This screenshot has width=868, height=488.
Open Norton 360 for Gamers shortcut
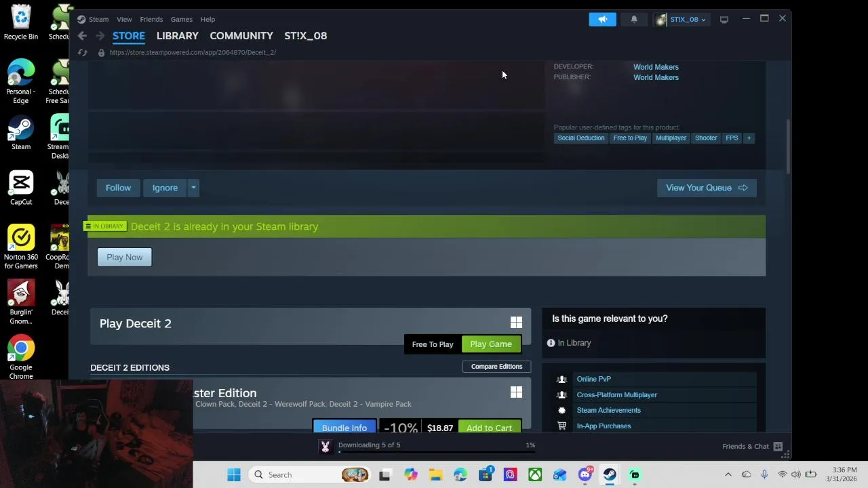pyautogui.click(x=21, y=247)
